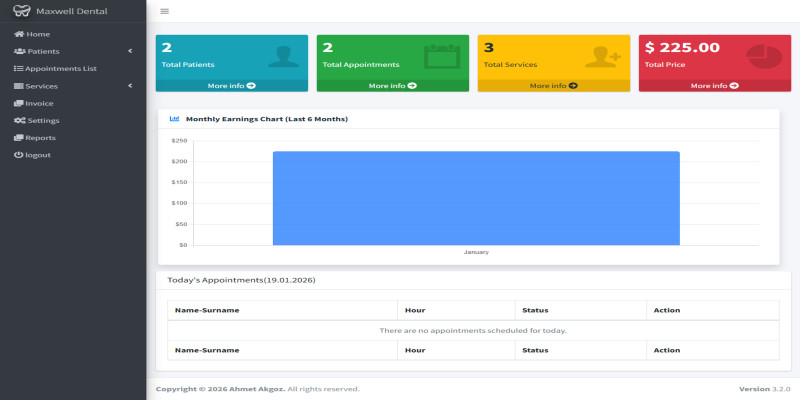Viewport: 800px width, 400px height.
Task: Click More info under Total Price
Action: (715, 86)
